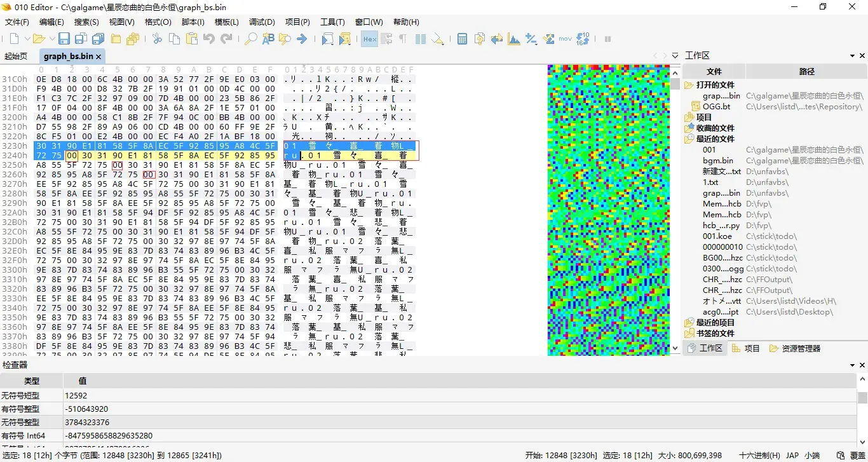Click the Cut scissors icon

coord(157,39)
